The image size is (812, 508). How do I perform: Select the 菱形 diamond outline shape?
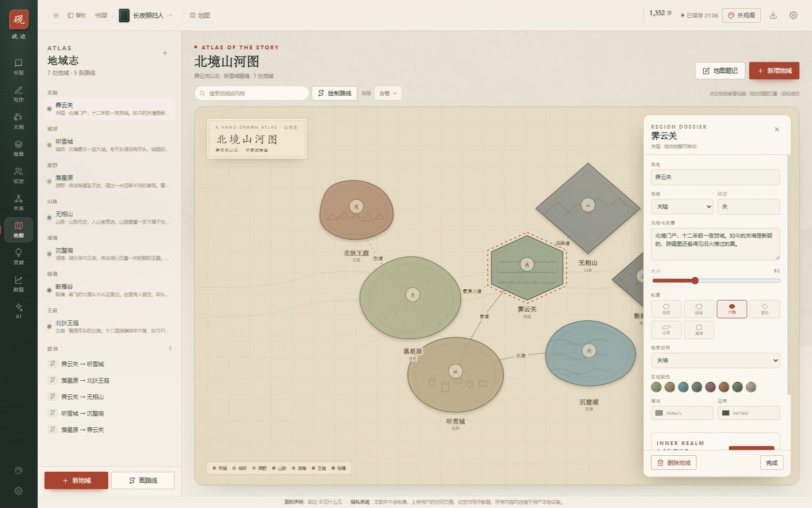point(765,309)
